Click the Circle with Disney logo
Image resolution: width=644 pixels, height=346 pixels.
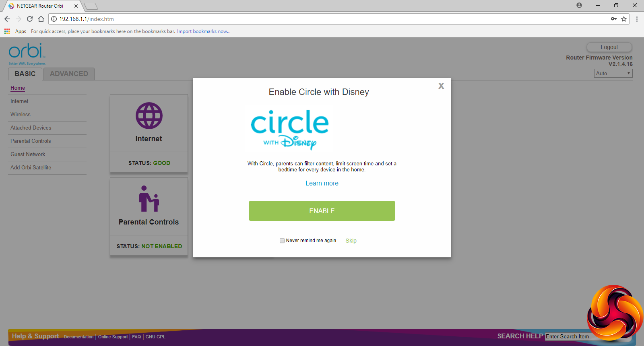tap(290, 130)
